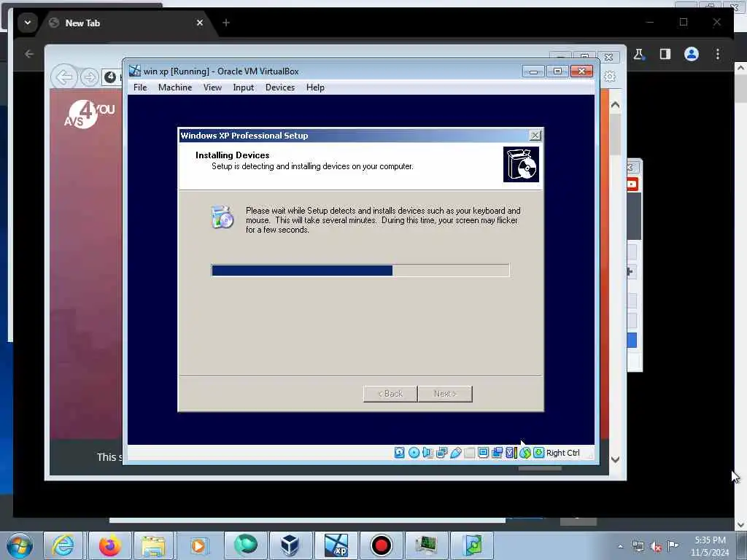Click the audio icon in VirtualBox status bar
Viewport: 747px width, 560px height.
(x=427, y=453)
